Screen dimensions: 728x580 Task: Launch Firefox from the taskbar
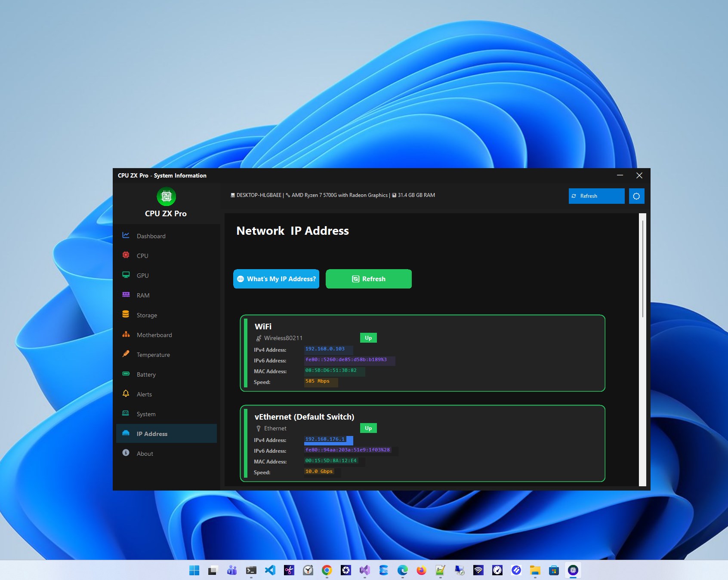[421, 570]
